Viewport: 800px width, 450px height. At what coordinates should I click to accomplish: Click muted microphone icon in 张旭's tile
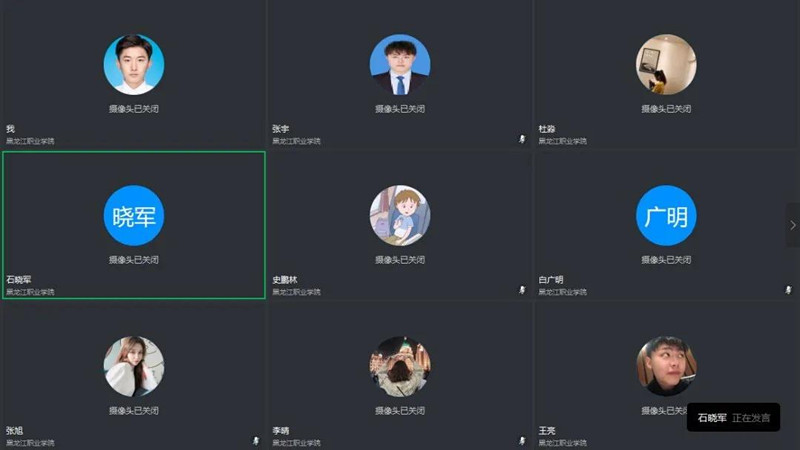256,440
